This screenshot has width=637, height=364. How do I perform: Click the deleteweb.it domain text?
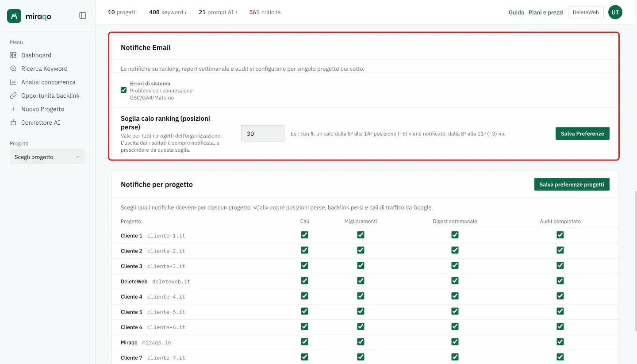coord(171,281)
